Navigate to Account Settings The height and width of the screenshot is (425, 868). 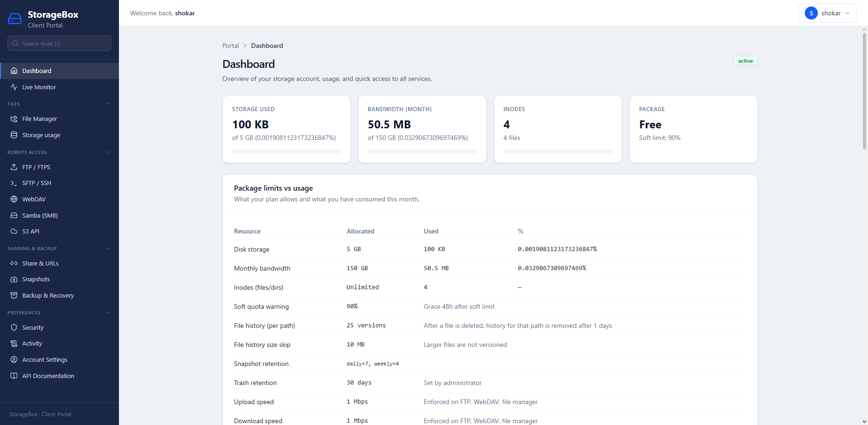coord(59,359)
